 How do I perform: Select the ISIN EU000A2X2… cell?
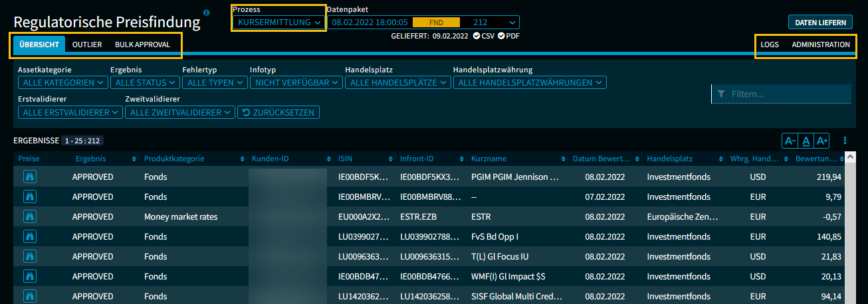(x=363, y=217)
